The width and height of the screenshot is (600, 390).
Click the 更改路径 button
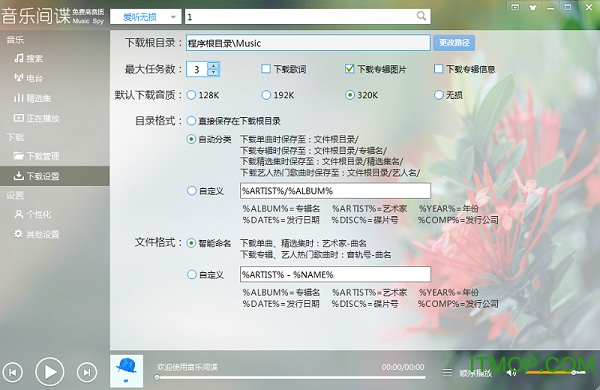click(454, 42)
